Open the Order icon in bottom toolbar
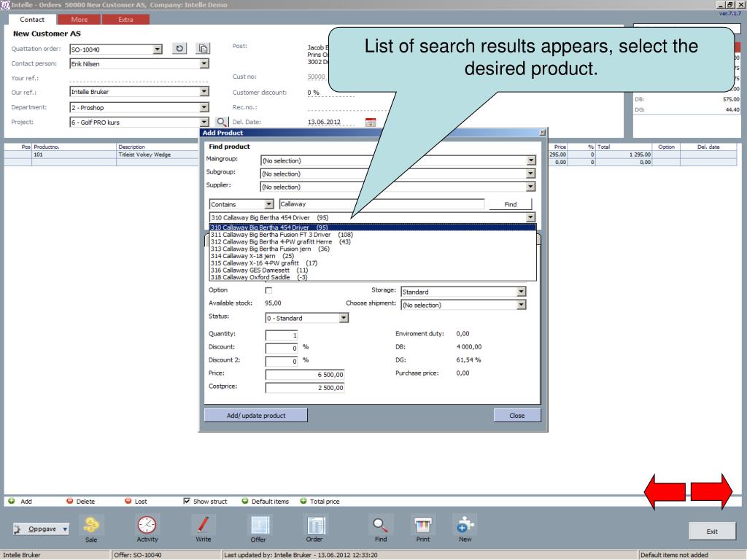 (315, 525)
